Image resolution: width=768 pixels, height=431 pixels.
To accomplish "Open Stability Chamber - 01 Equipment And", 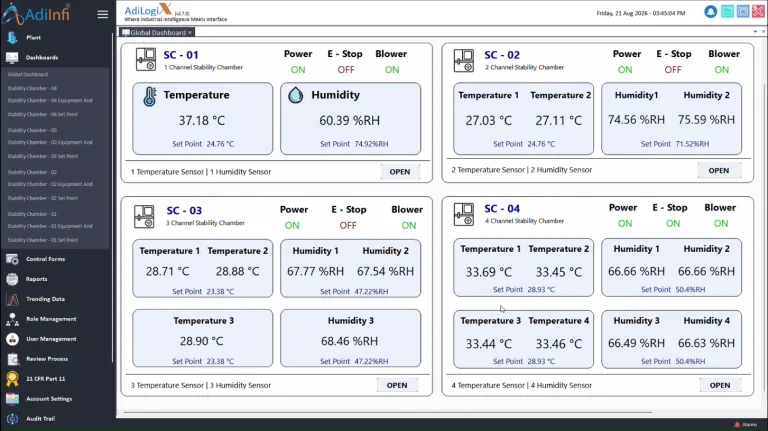I will (50, 226).
